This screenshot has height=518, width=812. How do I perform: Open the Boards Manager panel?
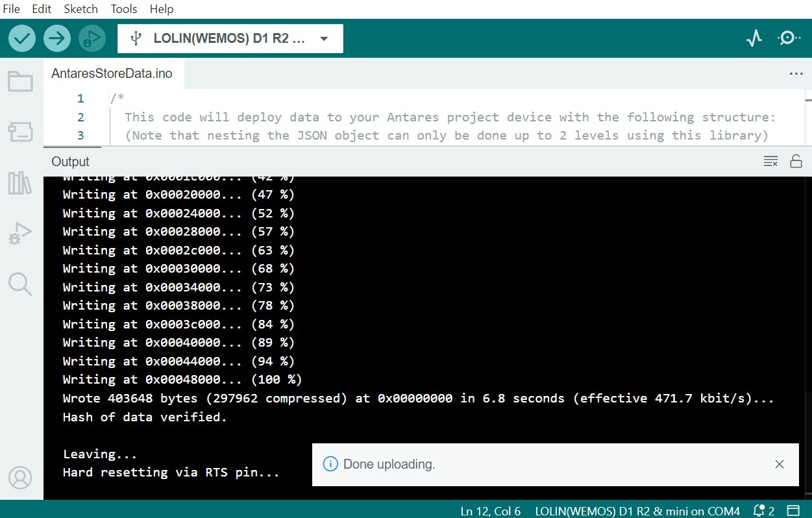20,132
